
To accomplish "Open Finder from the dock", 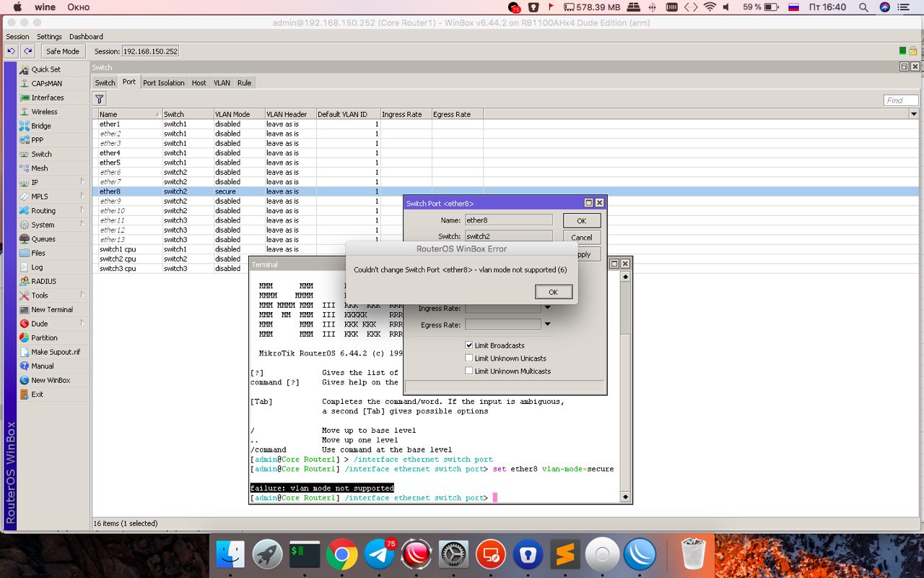I will coord(231,555).
